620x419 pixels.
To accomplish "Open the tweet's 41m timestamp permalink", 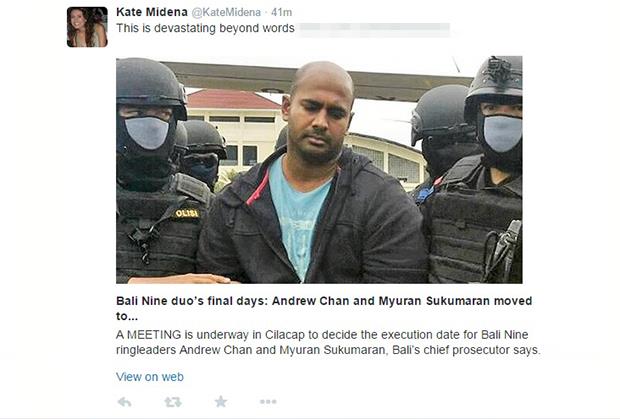I will tap(282, 13).
